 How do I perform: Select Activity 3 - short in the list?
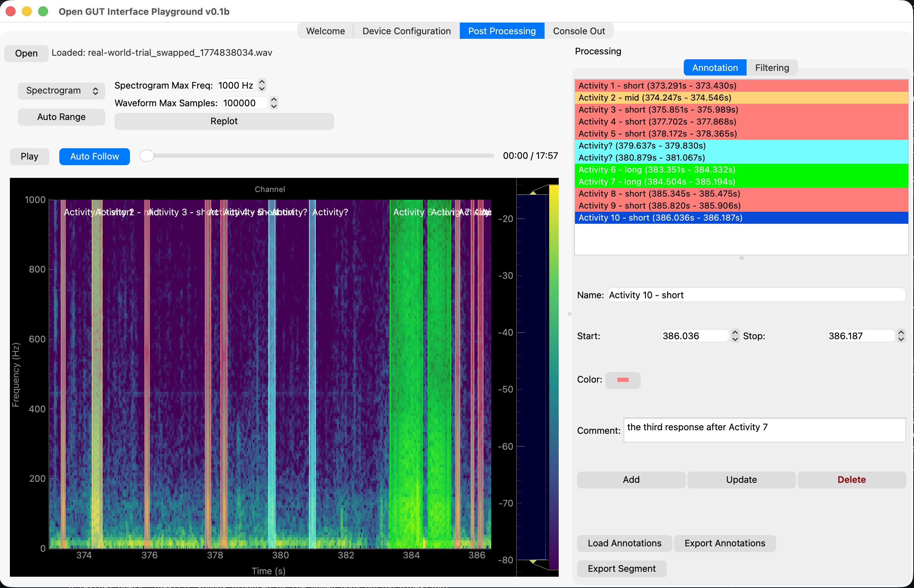tap(741, 109)
